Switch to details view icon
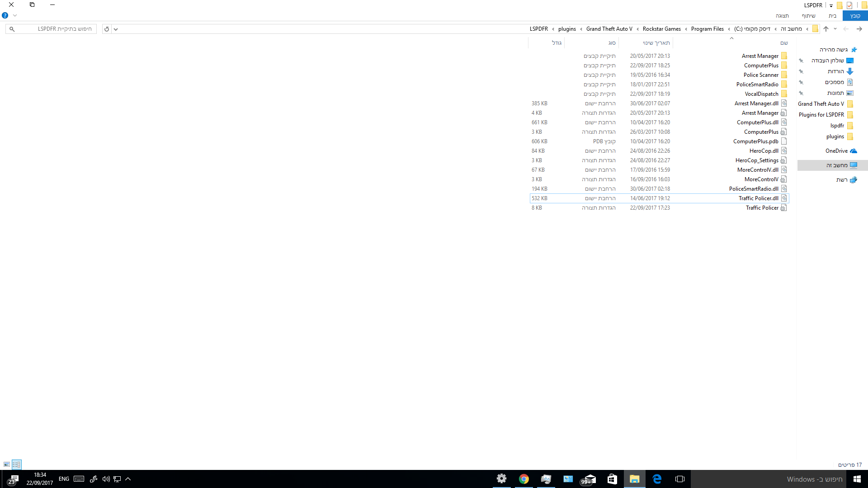 [16, 465]
